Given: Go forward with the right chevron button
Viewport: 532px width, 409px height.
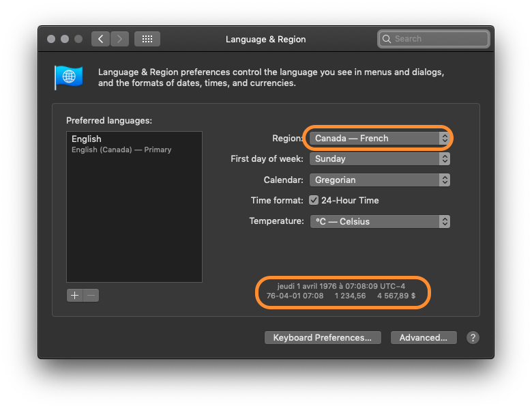Looking at the screenshot, I should click(119, 39).
